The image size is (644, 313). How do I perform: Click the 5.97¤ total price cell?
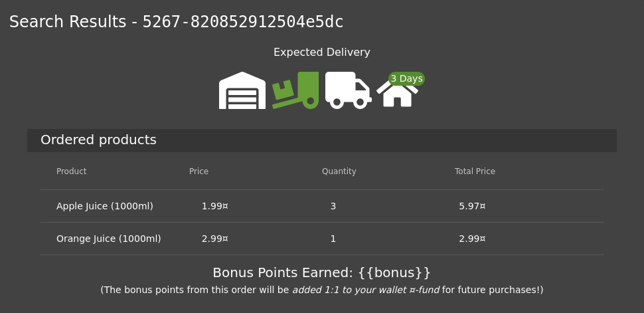click(x=472, y=206)
